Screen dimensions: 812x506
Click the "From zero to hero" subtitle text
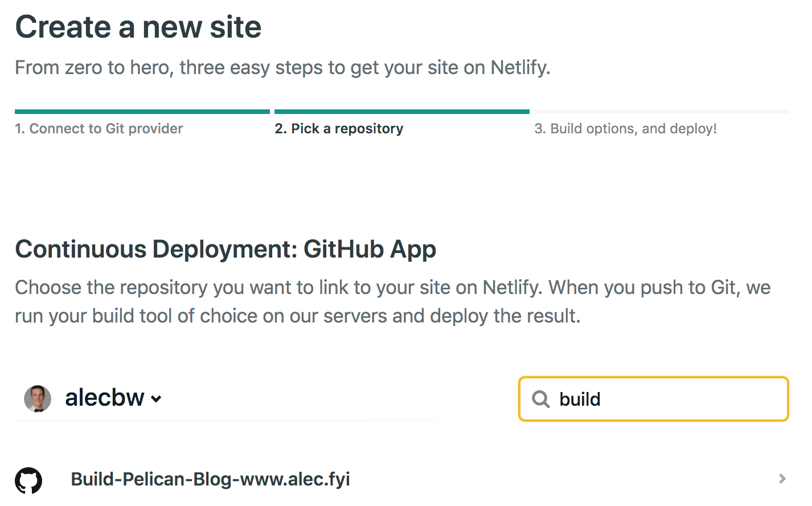282,67
